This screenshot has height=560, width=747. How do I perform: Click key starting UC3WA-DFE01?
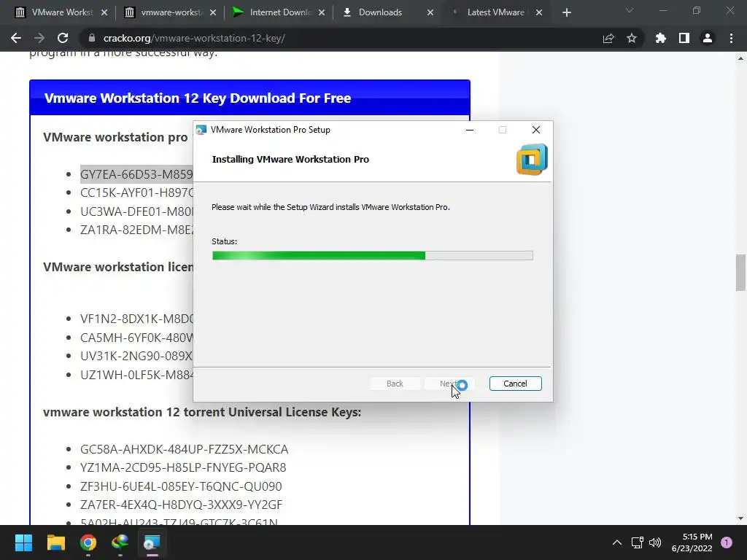coord(136,211)
